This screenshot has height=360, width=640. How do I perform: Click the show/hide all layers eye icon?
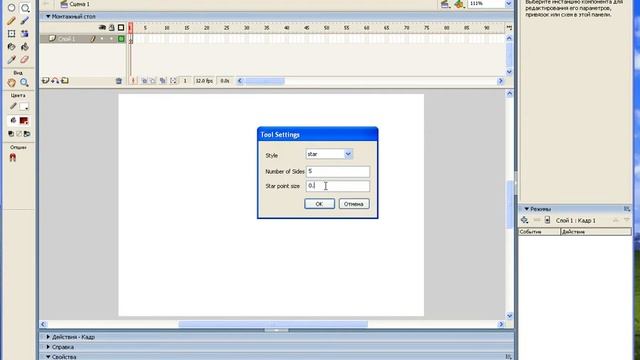tap(102, 28)
